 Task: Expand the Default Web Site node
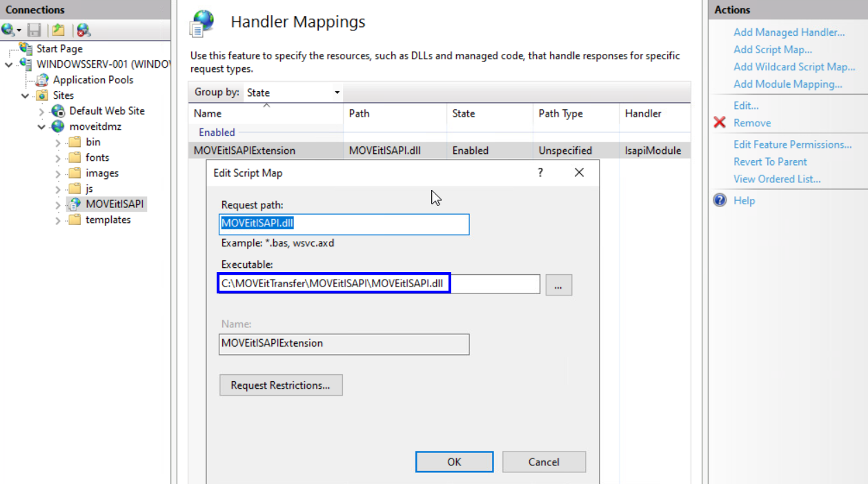coord(41,111)
